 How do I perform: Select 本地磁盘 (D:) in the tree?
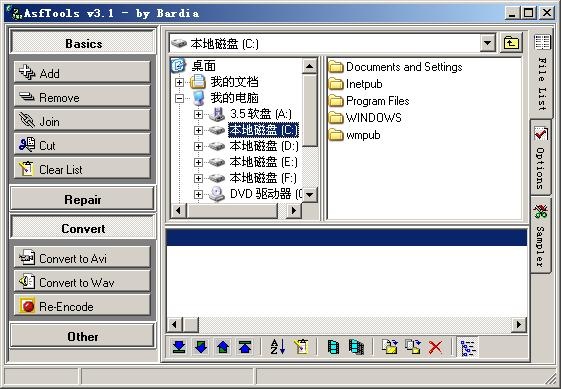point(264,146)
